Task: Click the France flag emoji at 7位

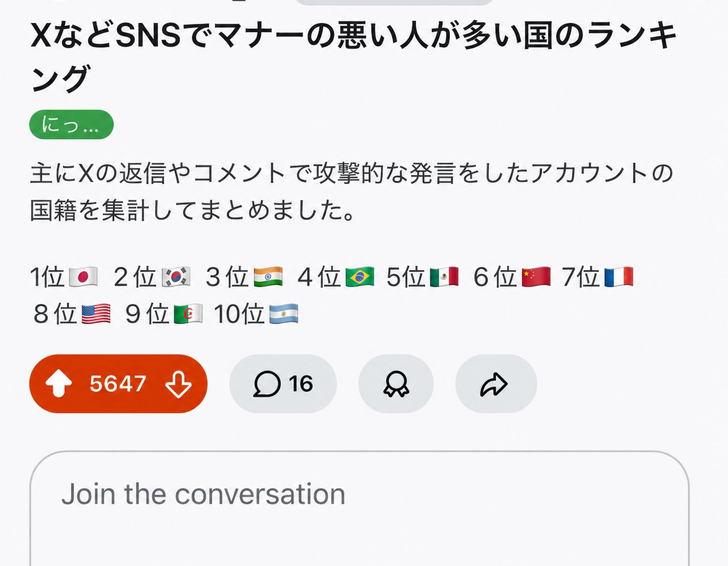Action: pos(619,277)
